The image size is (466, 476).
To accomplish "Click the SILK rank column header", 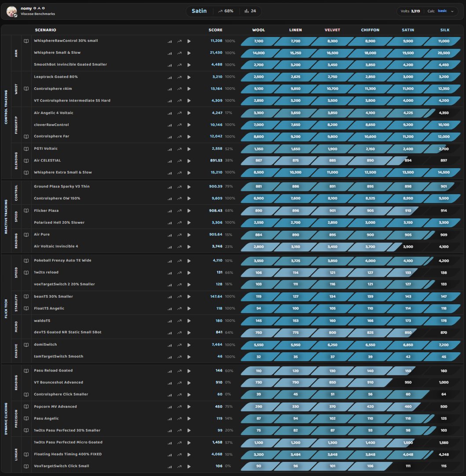I will coord(444,30).
